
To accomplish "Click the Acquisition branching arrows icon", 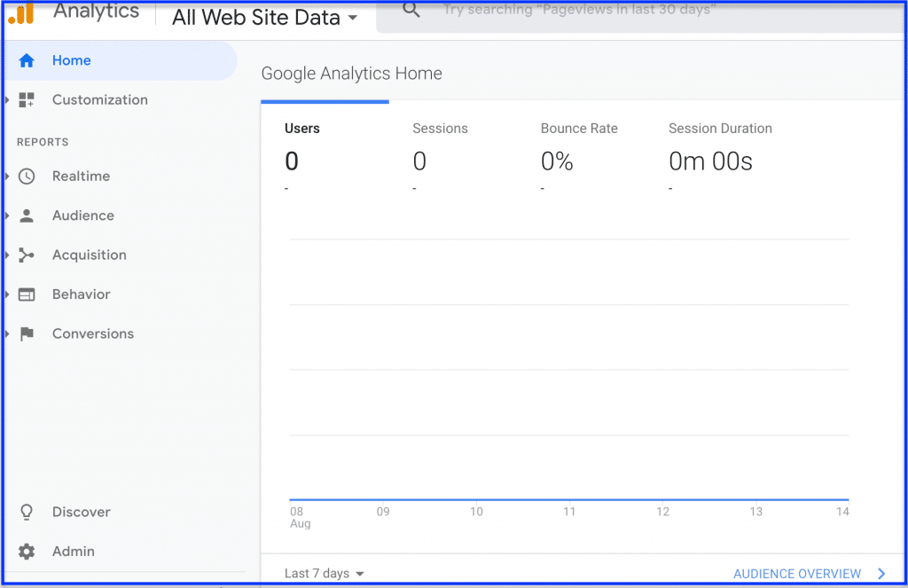I will coord(26,255).
